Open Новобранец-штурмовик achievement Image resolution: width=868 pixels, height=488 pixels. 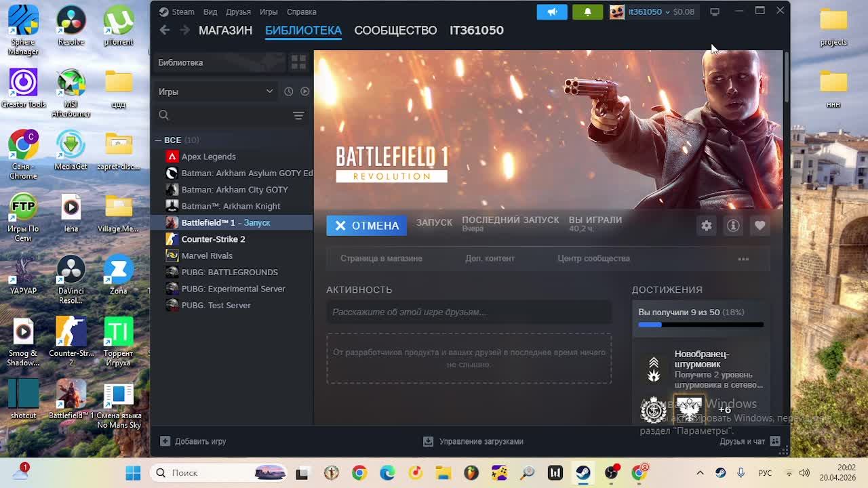701,369
